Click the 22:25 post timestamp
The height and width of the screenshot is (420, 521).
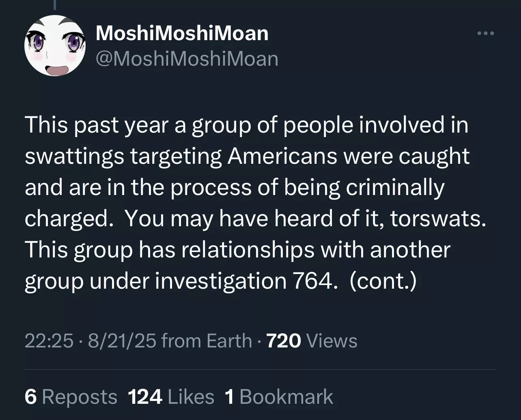[x=49, y=341]
